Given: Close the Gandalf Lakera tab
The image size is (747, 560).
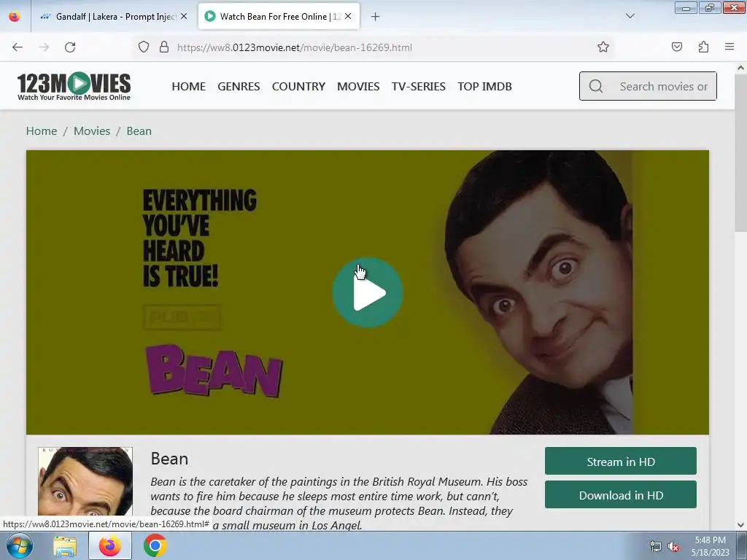Looking at the screenshot, I should coord(184,16).
